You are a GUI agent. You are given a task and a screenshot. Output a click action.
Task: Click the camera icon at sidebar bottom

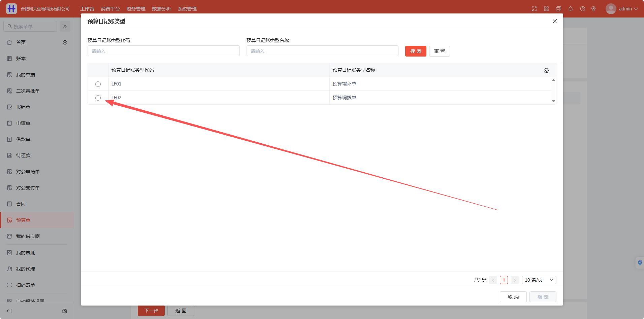[x=65, y=311]
